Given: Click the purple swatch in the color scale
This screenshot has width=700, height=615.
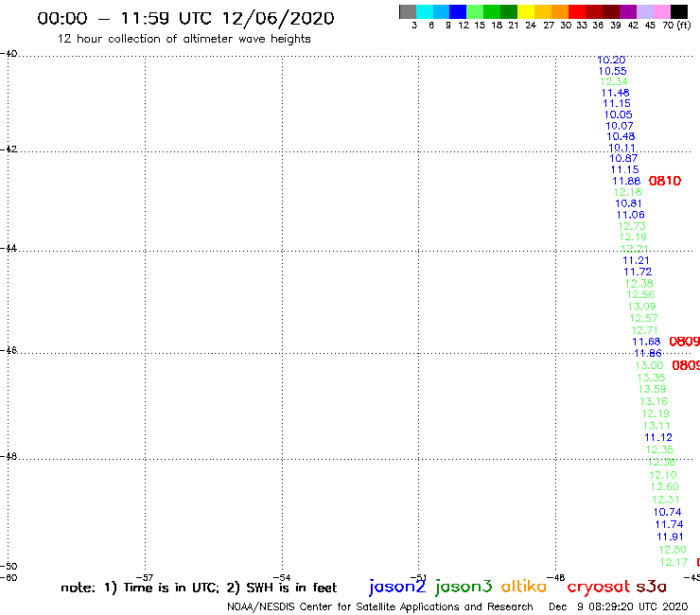Looking at the screenshot, I should tap(628, 11).
